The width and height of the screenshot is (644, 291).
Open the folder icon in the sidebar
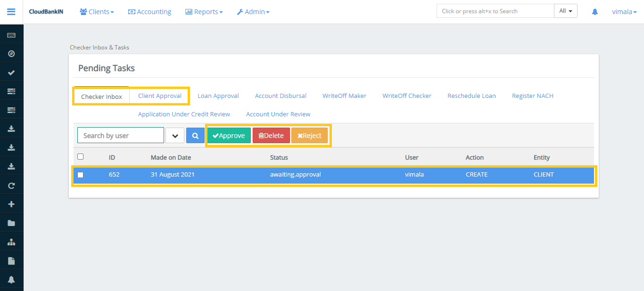click(x=11, y=222)
